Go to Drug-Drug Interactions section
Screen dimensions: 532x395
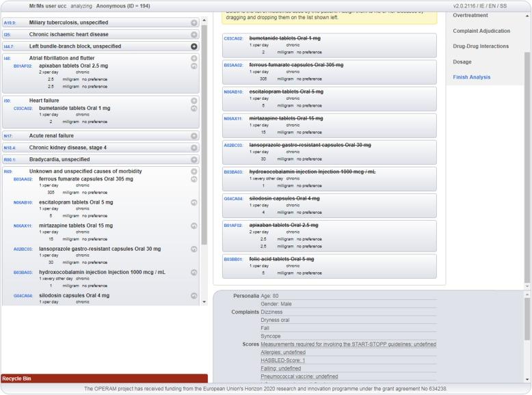click(481, 46)
